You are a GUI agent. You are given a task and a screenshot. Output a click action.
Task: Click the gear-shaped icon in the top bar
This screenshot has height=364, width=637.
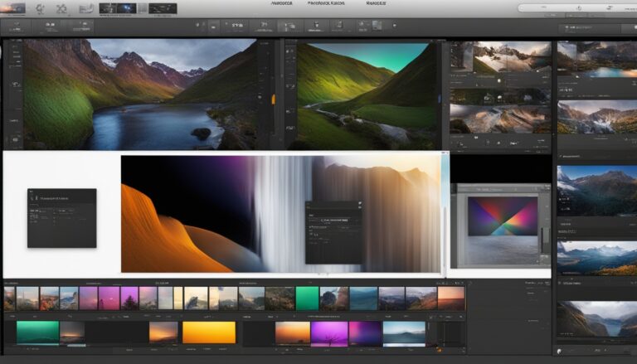40,8
